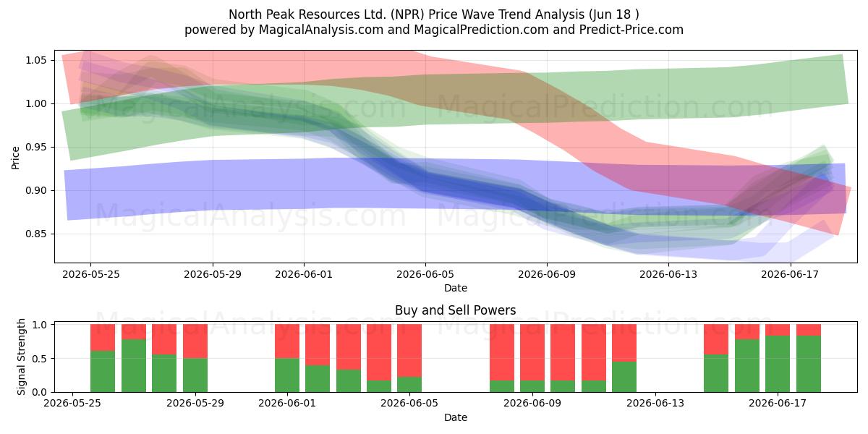Click the green buy bar at 2026-06-17
Screen dimensions: 868x434
[x=778, y=364]
